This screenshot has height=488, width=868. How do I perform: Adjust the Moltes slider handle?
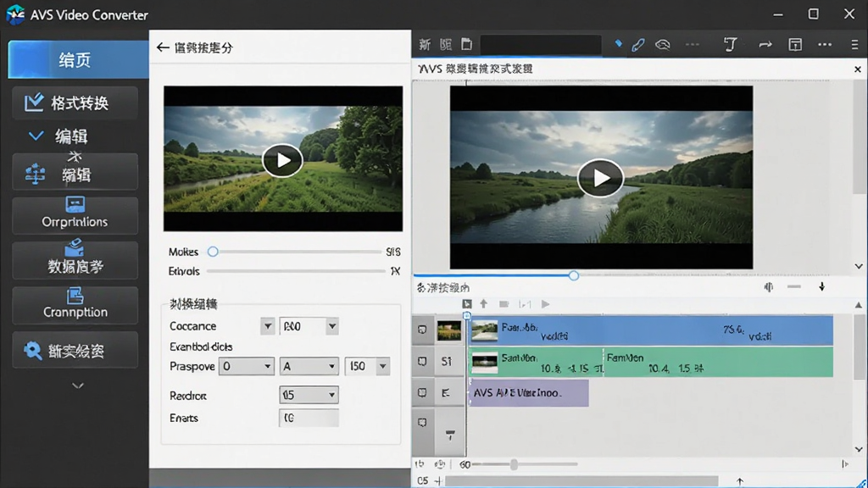click(213, 252)
